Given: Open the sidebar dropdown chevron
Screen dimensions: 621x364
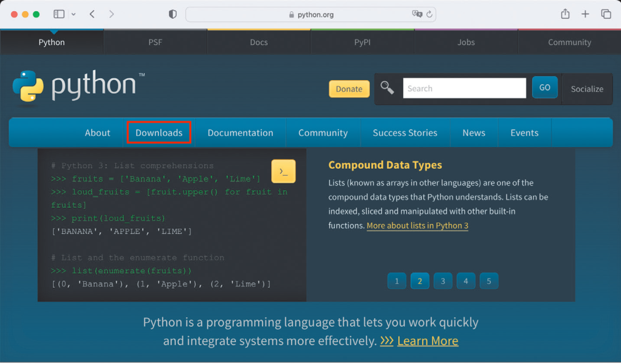Looking at the screenshot, I should (x=74, y=14).
